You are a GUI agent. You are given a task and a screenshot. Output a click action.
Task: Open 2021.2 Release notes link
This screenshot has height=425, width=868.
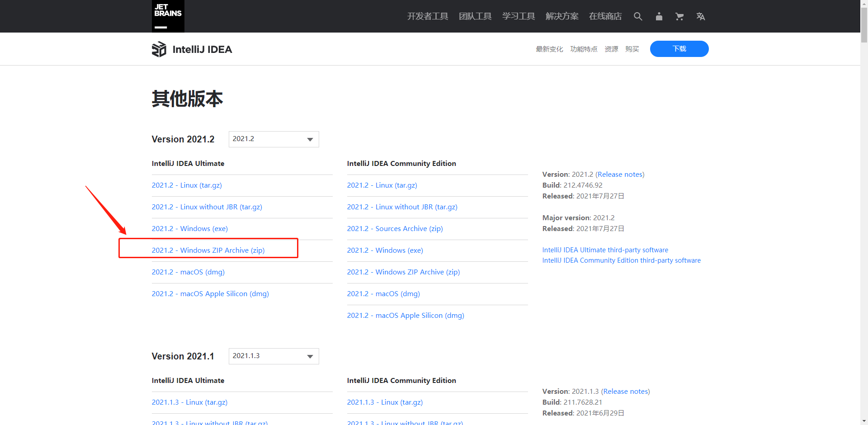click(620, 175)
